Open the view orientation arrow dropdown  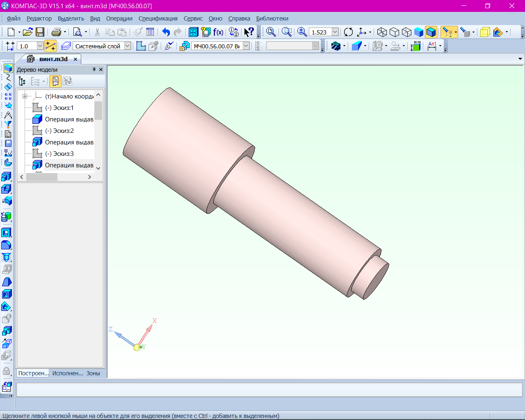pyautogui.click(x=370, y=32)
